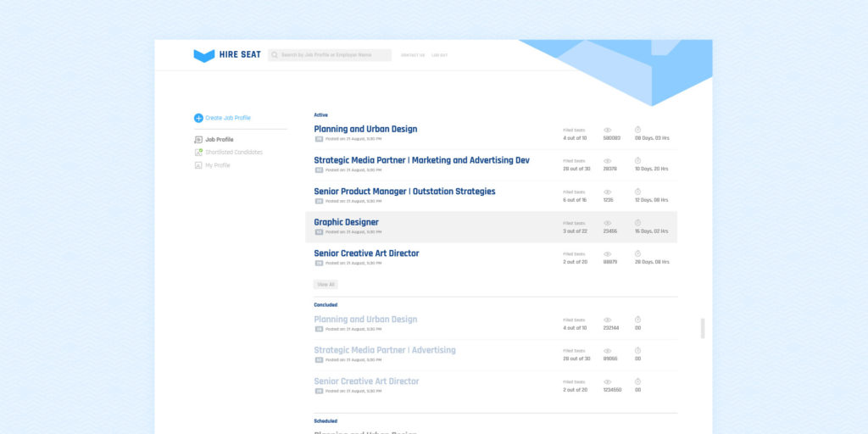Click '6 out of 16' filled seats value
The height and width of the screenshot is (434, 868).
(575, 200)
